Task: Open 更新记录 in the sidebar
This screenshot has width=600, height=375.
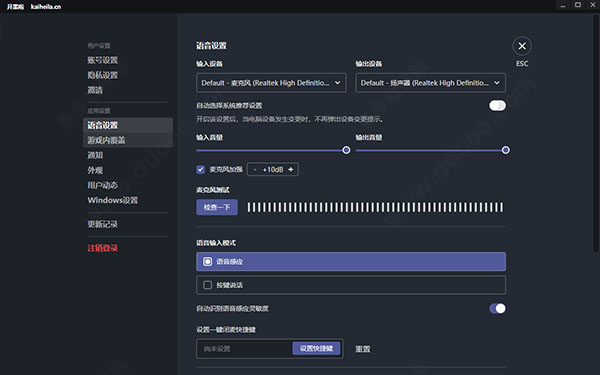Action: [x=103, y=224]
